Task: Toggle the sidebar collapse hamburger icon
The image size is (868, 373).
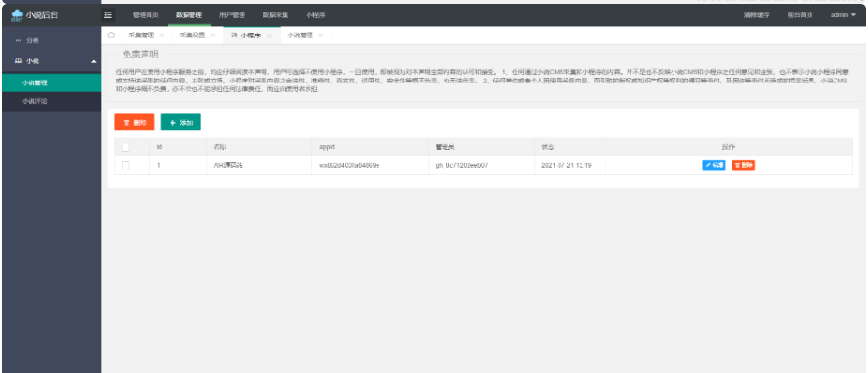Action: pos(108,15)
